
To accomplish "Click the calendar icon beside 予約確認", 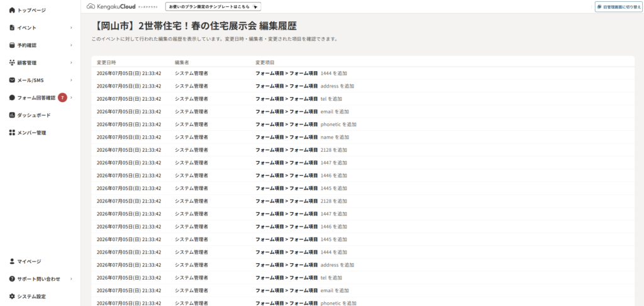I will pos(12,45).
